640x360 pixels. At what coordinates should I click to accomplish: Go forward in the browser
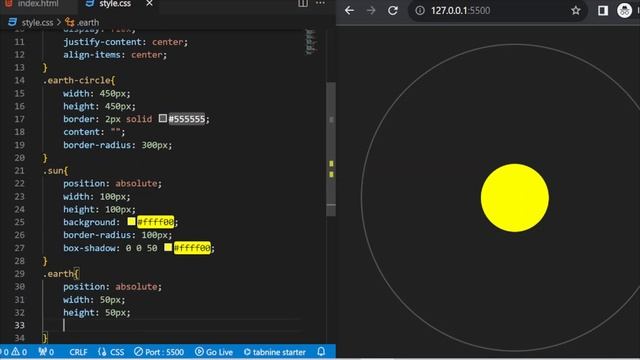(371, 10)
